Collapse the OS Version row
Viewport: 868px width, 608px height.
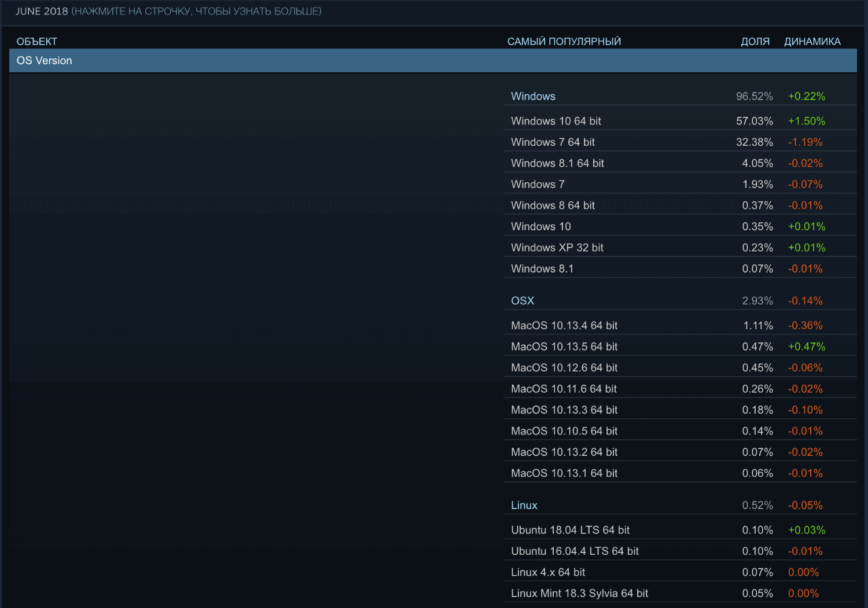click(433, 61)
